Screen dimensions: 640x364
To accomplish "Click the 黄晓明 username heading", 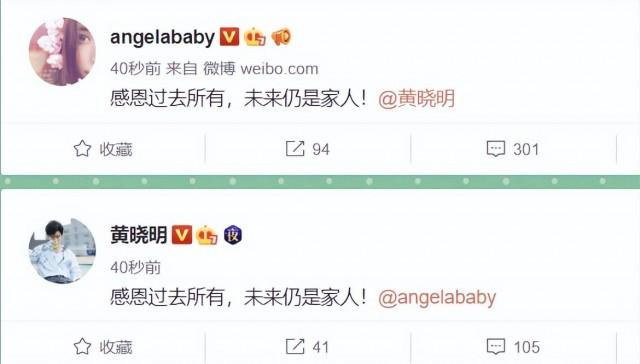I will 138,235.
